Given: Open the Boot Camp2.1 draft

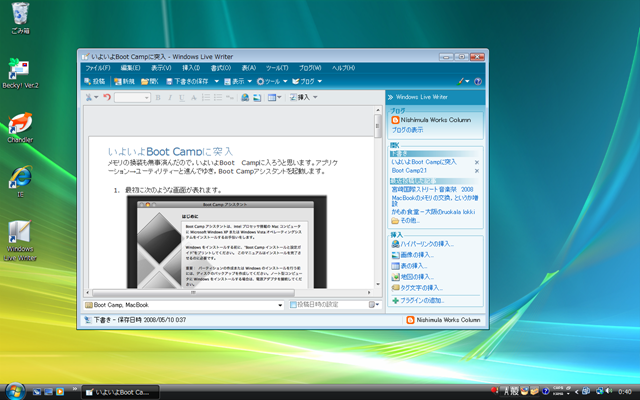Looking at the screenshot, I should [x=409, y=171].
